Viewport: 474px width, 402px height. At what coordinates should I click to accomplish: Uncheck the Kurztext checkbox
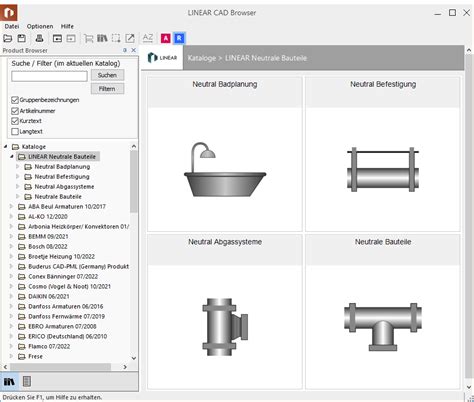click(15, 121)
